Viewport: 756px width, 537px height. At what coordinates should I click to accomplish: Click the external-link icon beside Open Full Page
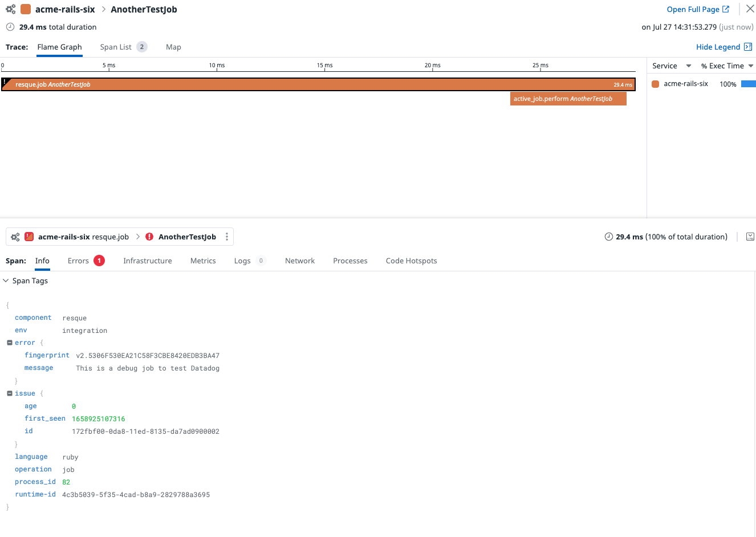(x=725, y=9)
